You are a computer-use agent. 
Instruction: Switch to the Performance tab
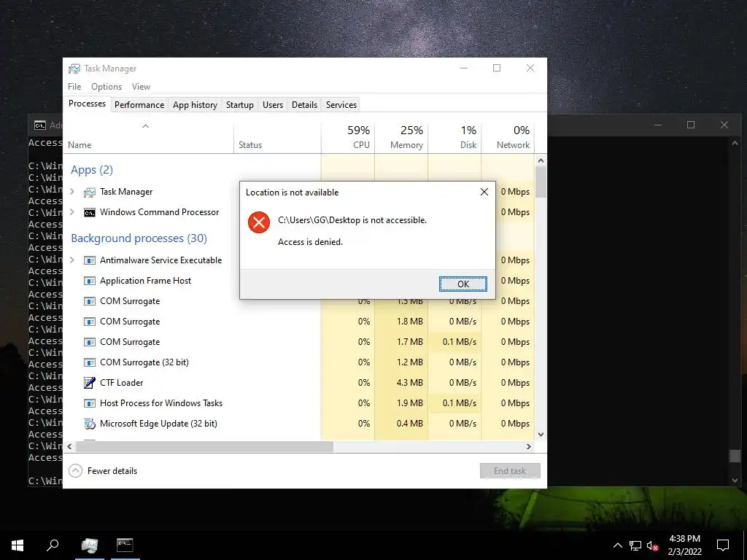[x=139, y=105]
